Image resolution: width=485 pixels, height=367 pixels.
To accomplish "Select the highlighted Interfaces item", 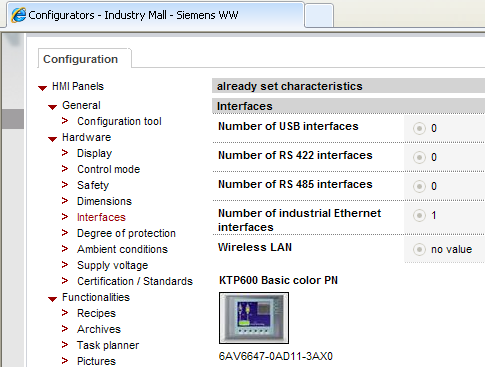I will tap(101, 217).
